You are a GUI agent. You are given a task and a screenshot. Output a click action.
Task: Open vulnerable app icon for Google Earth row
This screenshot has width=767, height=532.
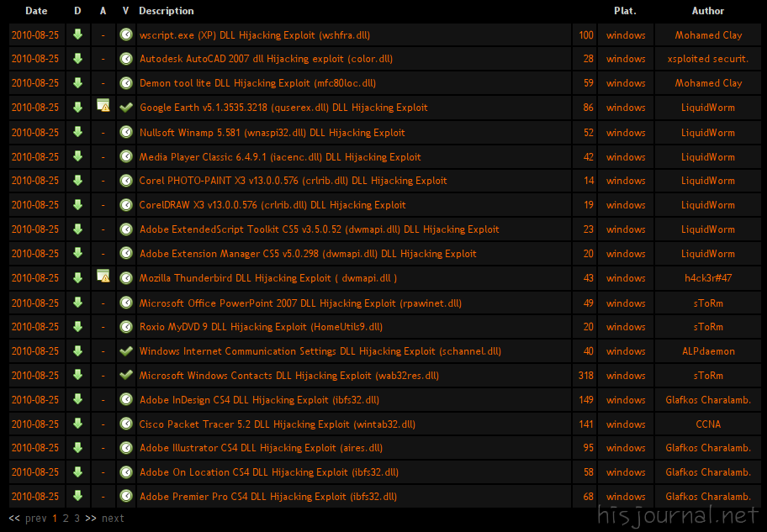click(103, 105)
